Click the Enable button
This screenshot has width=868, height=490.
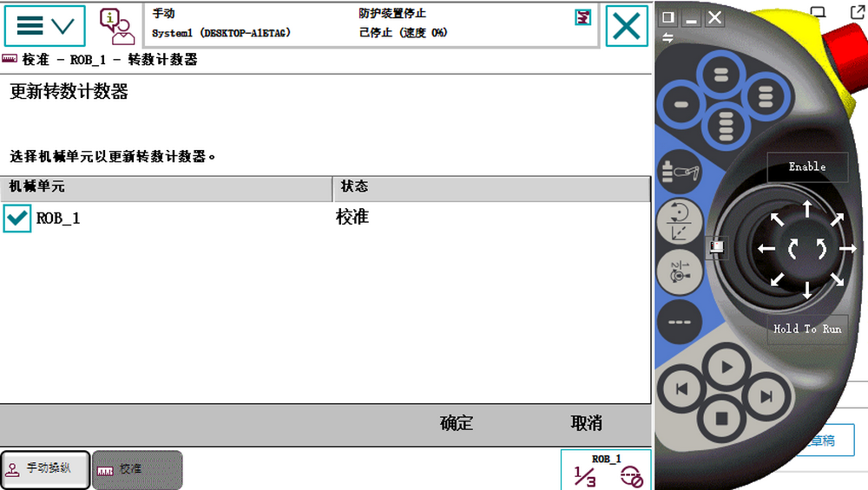807,167
